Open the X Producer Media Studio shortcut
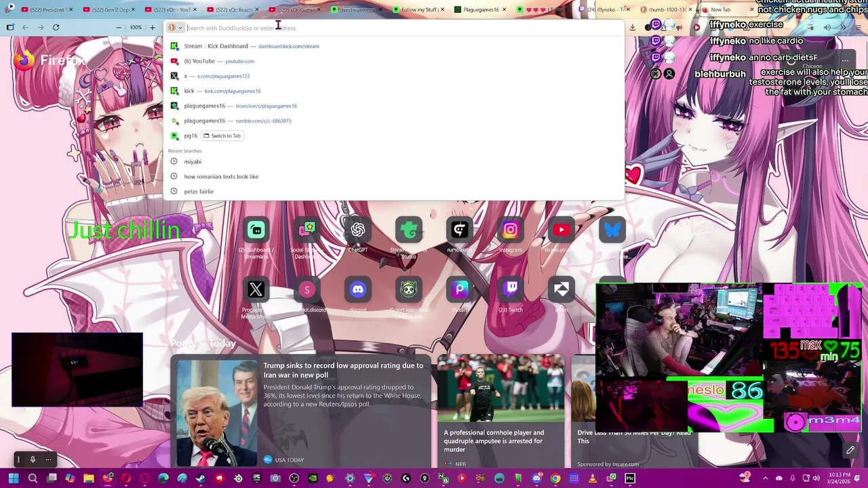 click(x=256, y=290)
